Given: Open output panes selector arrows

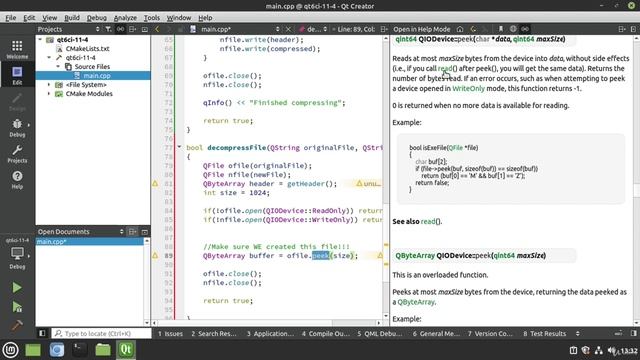Looking at the screenshot, I should pyautogui.click(x=578, y=333).
